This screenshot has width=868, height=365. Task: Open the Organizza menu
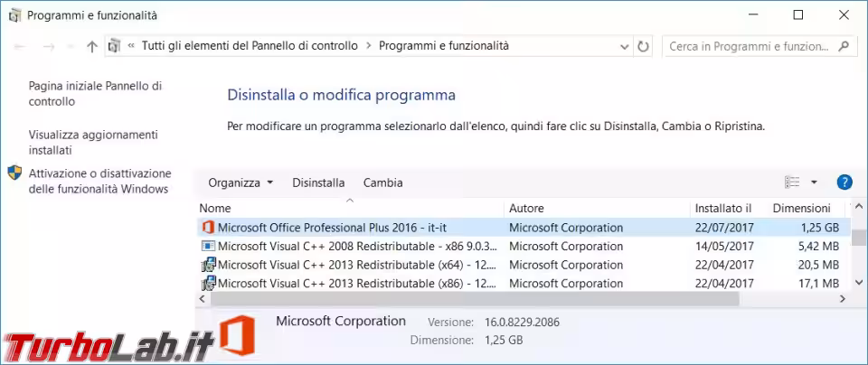[x=241, y=182]
